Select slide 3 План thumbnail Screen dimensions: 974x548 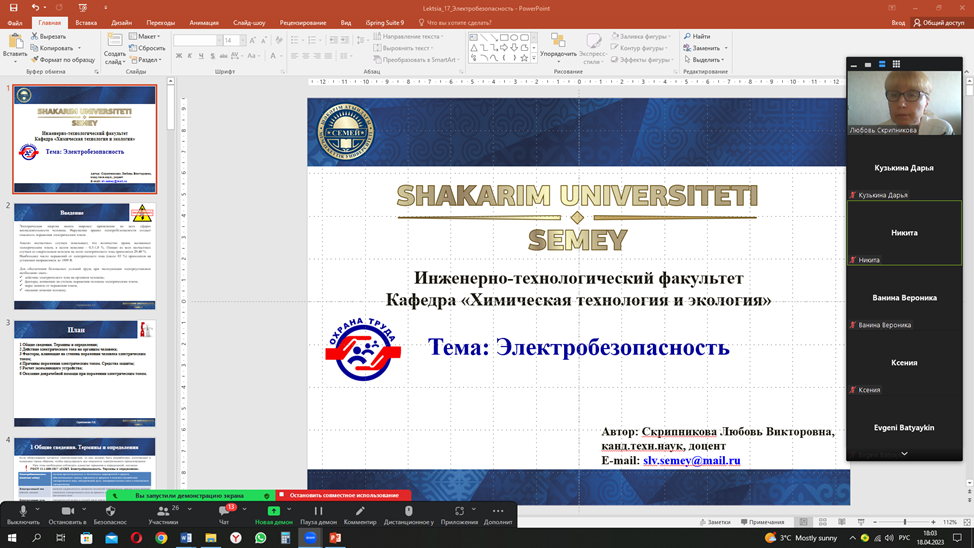(85, 373)
